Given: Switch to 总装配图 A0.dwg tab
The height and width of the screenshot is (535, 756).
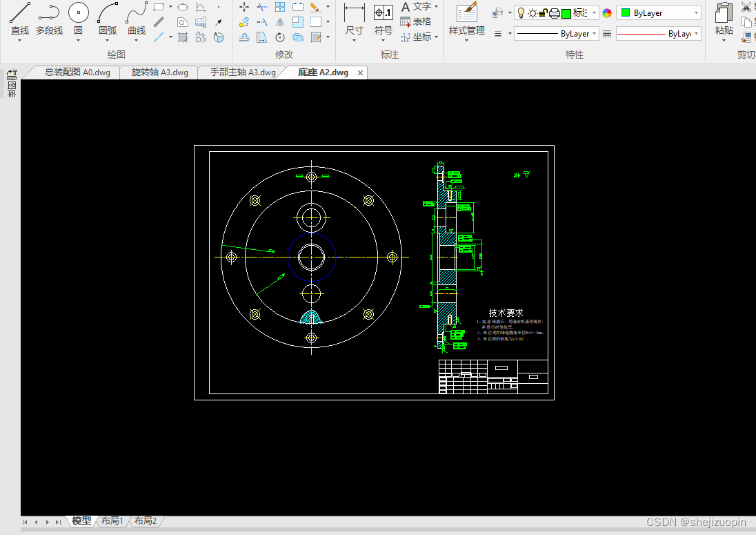Looking at the screenshot, I should pyautogui.click(x=77, y=72).
